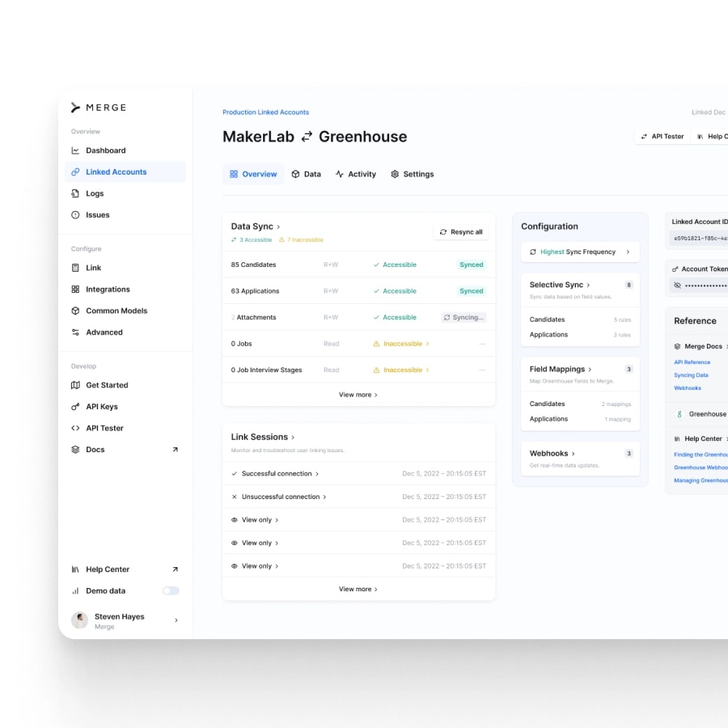728x728 pixels.
Task: Select the 63 Applications row
Action: click(358, 291)
